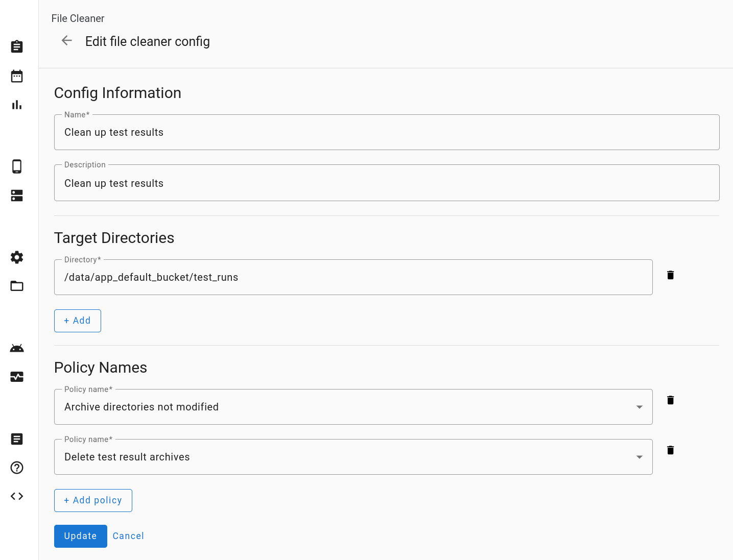Open the file browser folder icon
The height and width of the screenshot is (560, 733).
[16, 286]
